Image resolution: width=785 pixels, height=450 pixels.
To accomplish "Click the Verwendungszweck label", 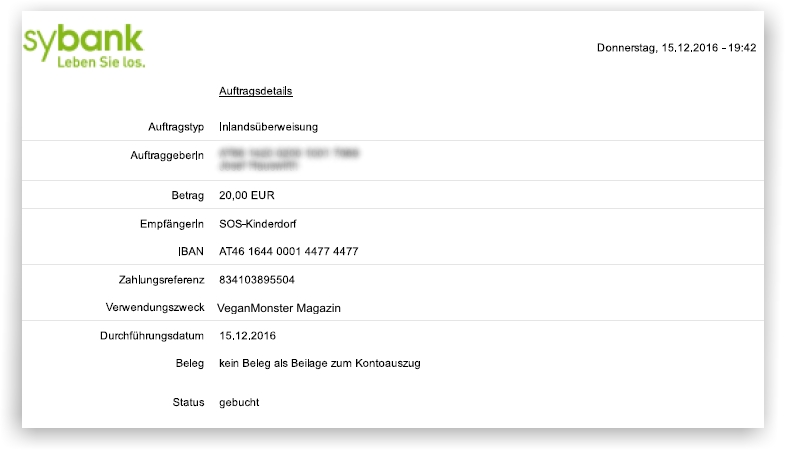I will coord(155,308).
